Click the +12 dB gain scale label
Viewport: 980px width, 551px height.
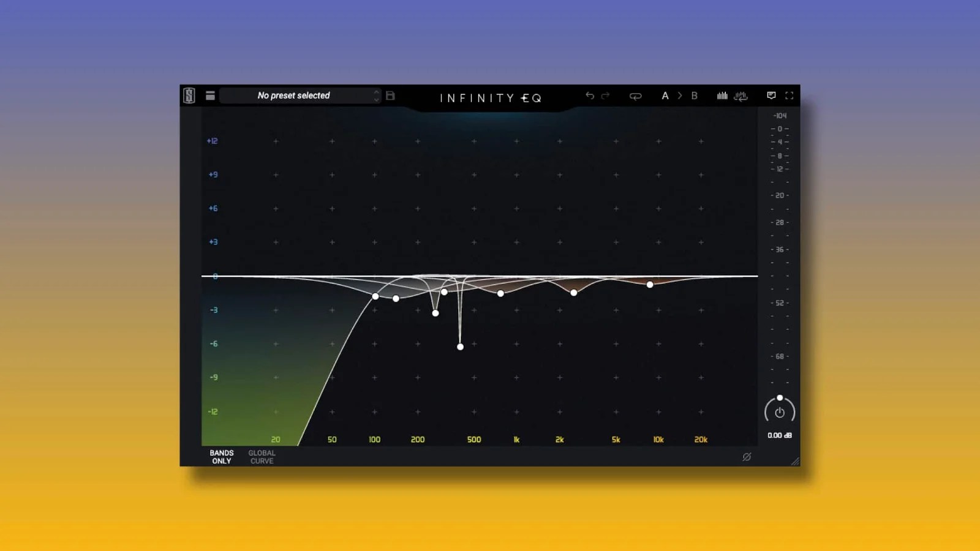[x=213, y=141]
